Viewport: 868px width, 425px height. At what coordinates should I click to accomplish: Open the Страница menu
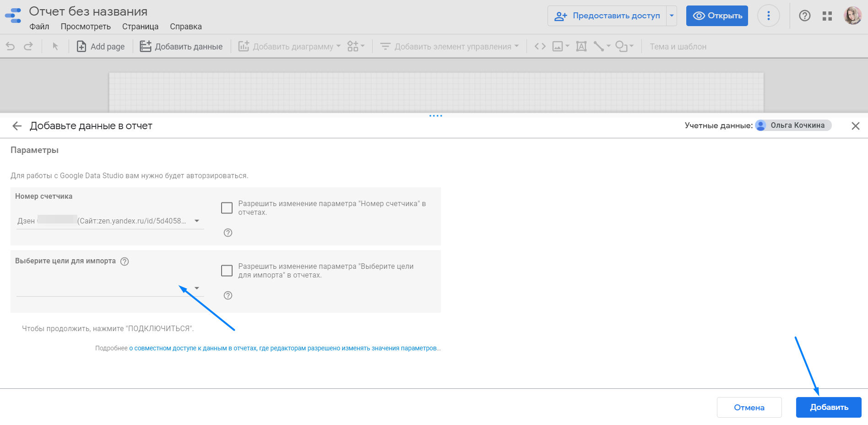tap(140, 27)
